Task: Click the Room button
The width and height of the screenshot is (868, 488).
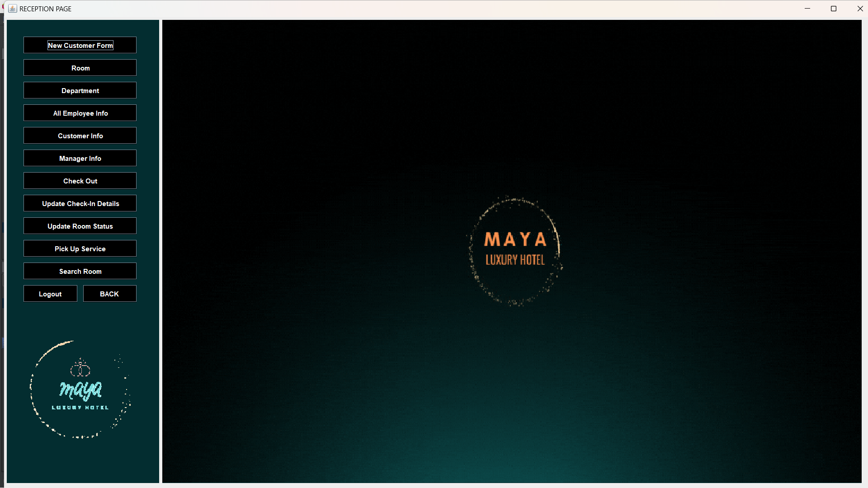Action: click(80, 68)
